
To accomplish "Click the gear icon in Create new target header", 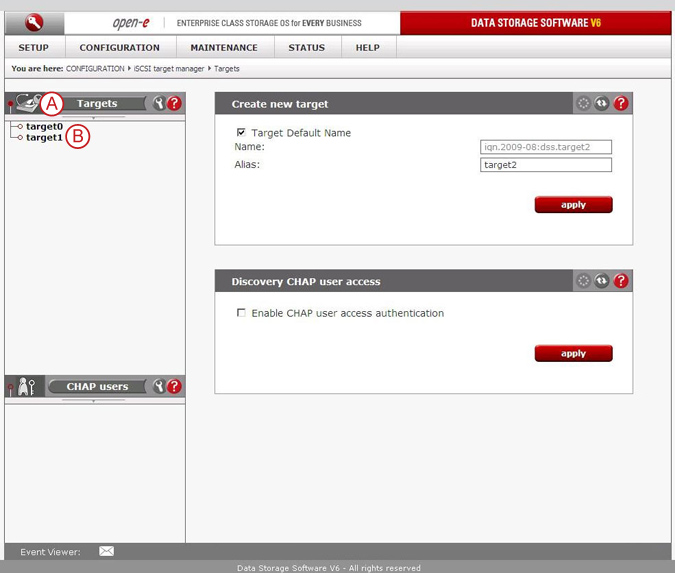I will click(x=583, y=103).
